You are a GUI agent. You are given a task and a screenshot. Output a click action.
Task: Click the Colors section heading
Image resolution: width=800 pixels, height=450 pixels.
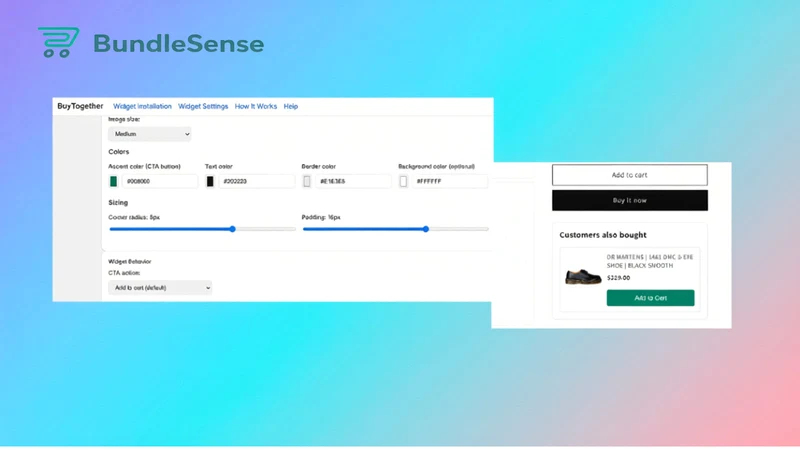[118, 152]
